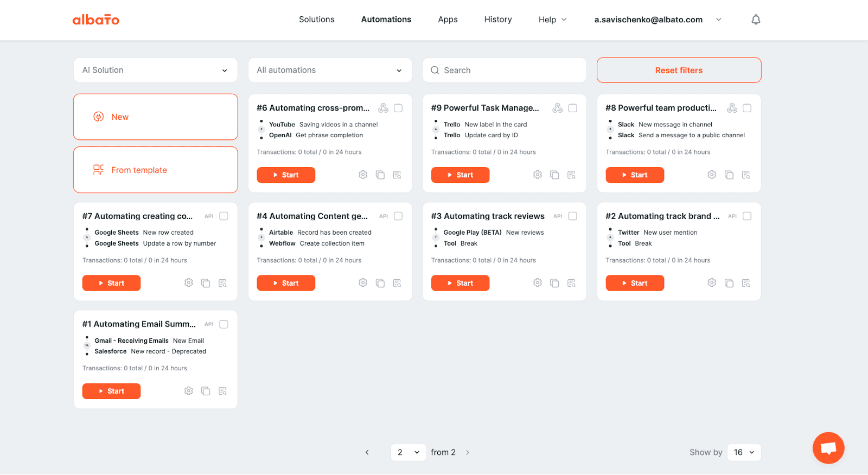The width and height of the screenshot is (868, 475).
Task: Copy the #2 Automating track brand automation
Action: pos(729,283)
